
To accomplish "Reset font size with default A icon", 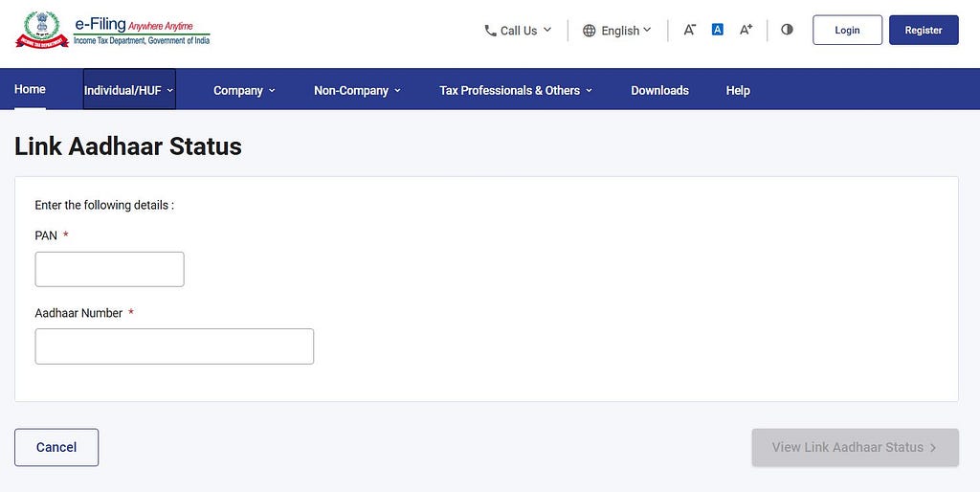I will coord(718,30).
